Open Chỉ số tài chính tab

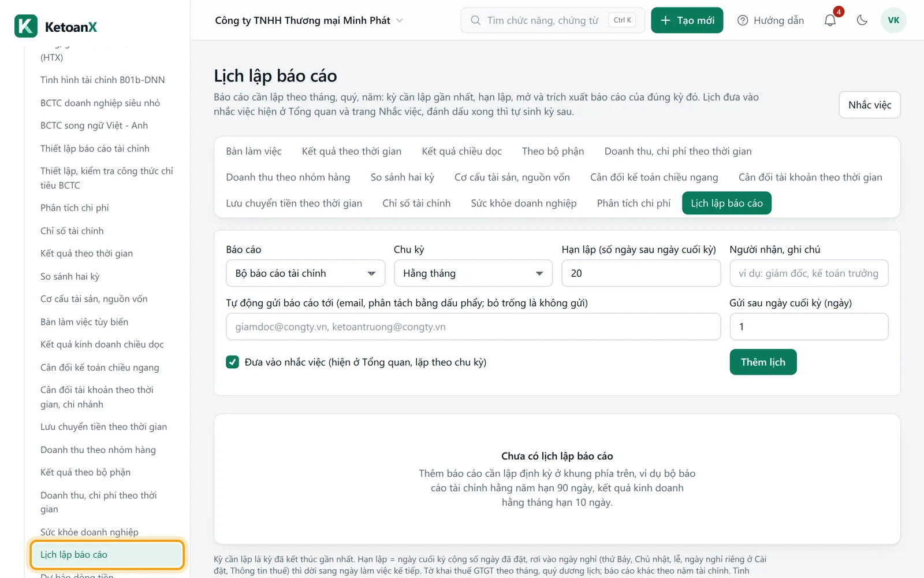pos(416,203)
